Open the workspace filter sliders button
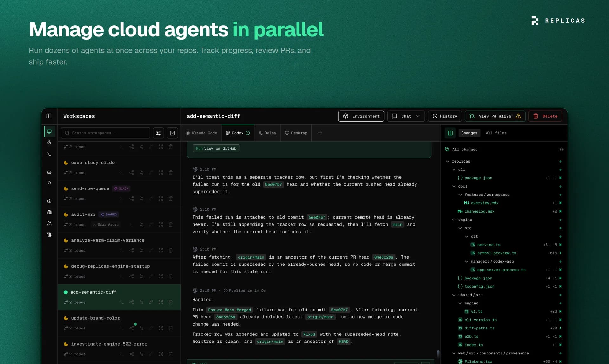609x364 pixels. [158, 133]
